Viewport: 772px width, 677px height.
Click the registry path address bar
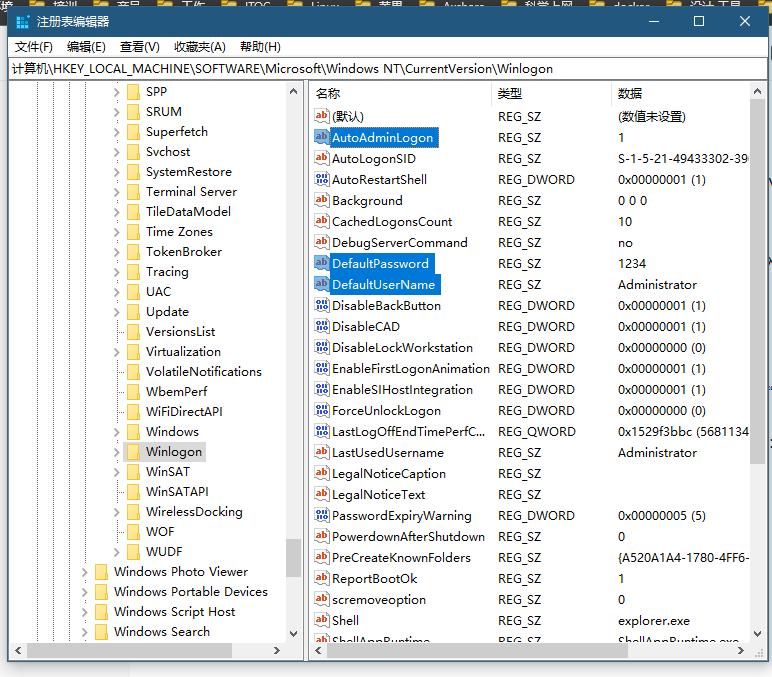(x=387, y=69)
